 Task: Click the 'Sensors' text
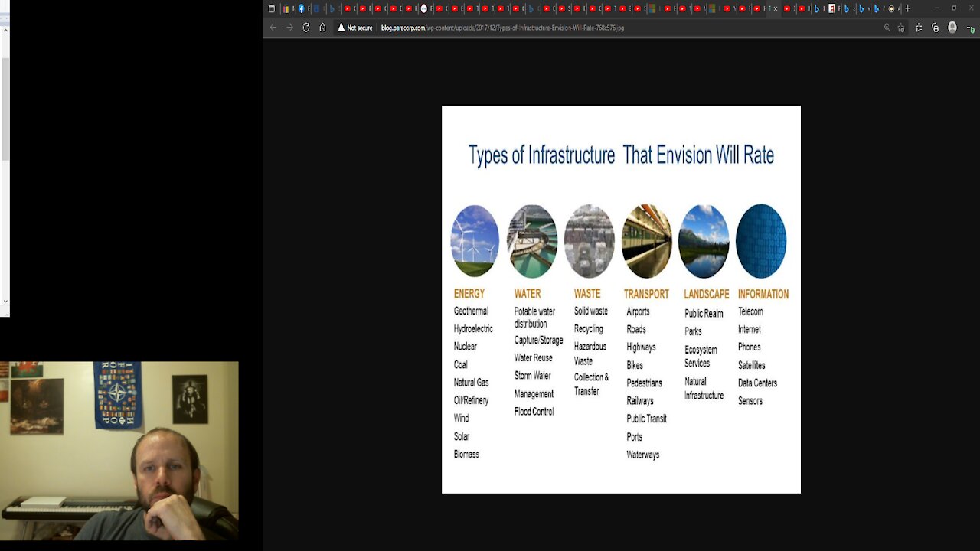[750, 401]
